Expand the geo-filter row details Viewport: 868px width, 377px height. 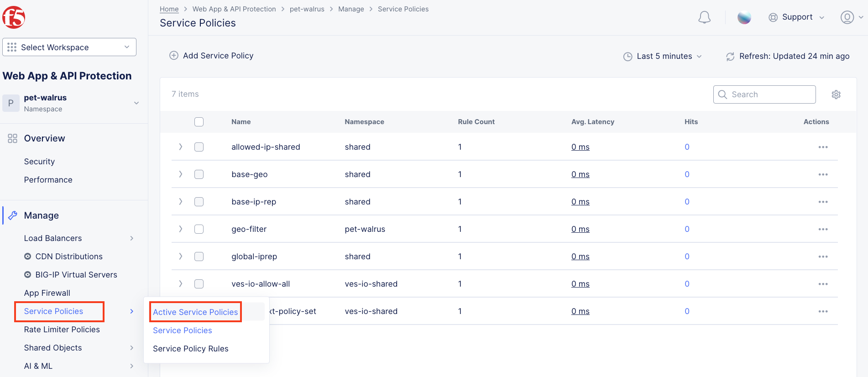tap(181, 229)
